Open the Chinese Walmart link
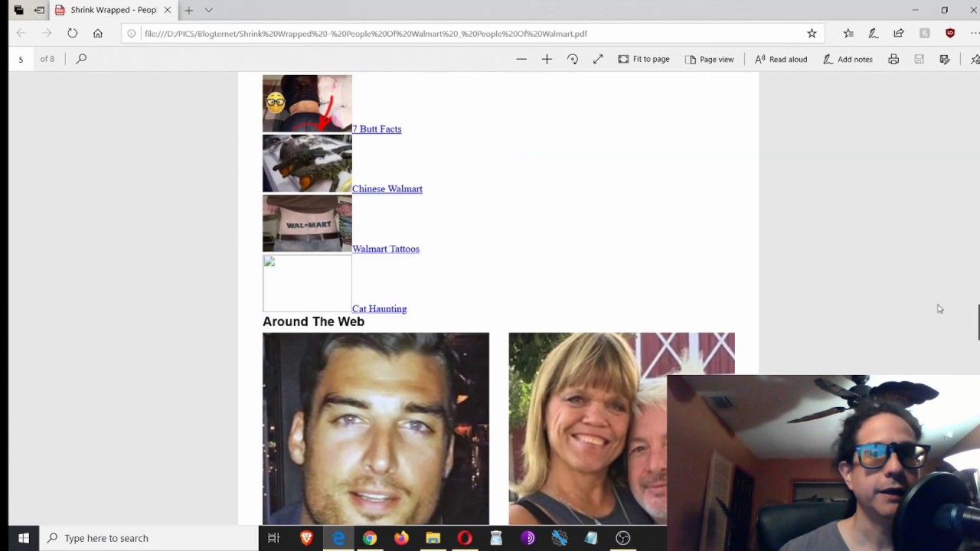Screen dimensions: 980x551 click(387, 189)
